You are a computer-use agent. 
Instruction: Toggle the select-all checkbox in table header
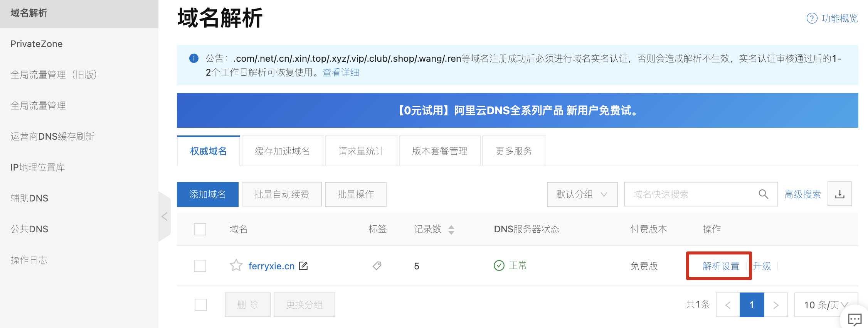pyautogui.click(x=200, y=229)
